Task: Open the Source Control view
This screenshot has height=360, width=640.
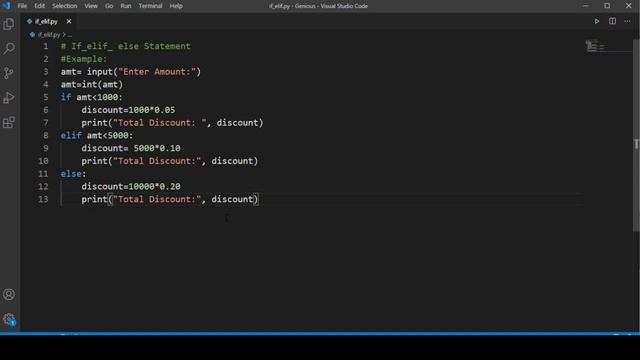Action: (x=9, y=73)
